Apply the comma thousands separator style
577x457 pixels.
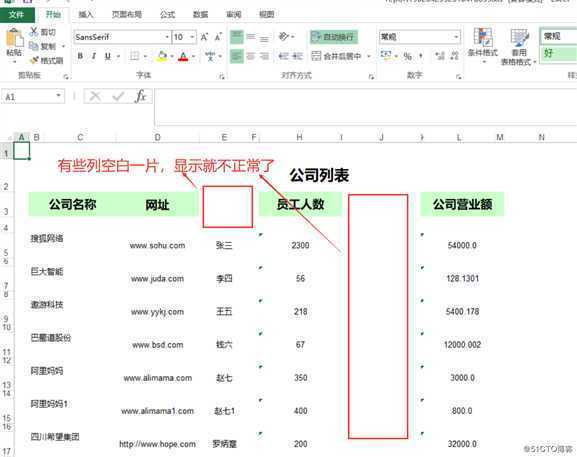(x=421, y=56)
